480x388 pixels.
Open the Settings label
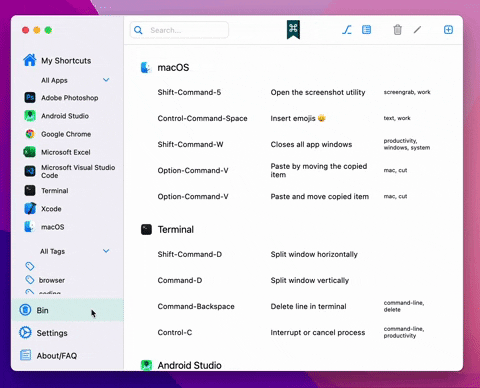52,333
